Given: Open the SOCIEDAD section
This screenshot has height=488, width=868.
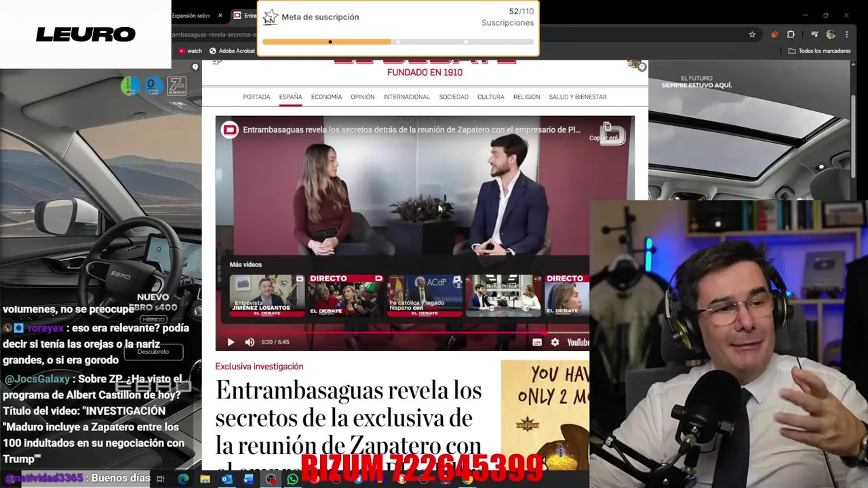Looking at the screenshot, I should pyautogui.click(x=454, y=97).
